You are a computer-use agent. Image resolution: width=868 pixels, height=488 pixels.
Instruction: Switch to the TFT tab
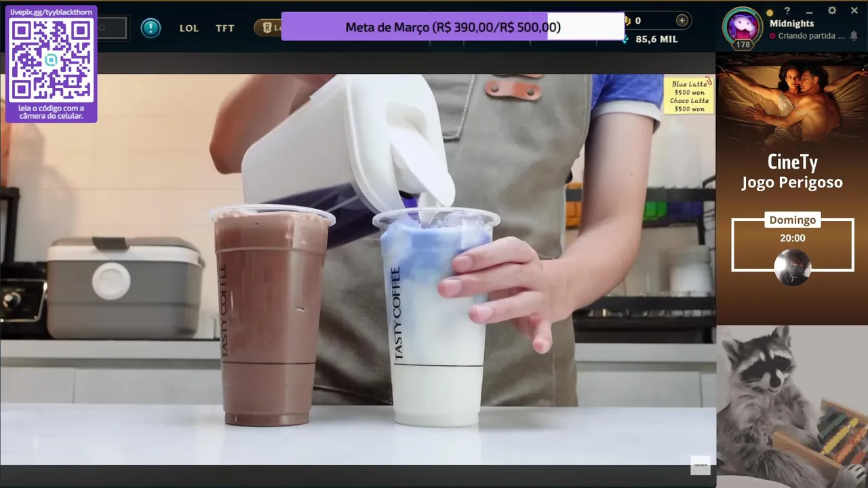(x=225, y=28)
